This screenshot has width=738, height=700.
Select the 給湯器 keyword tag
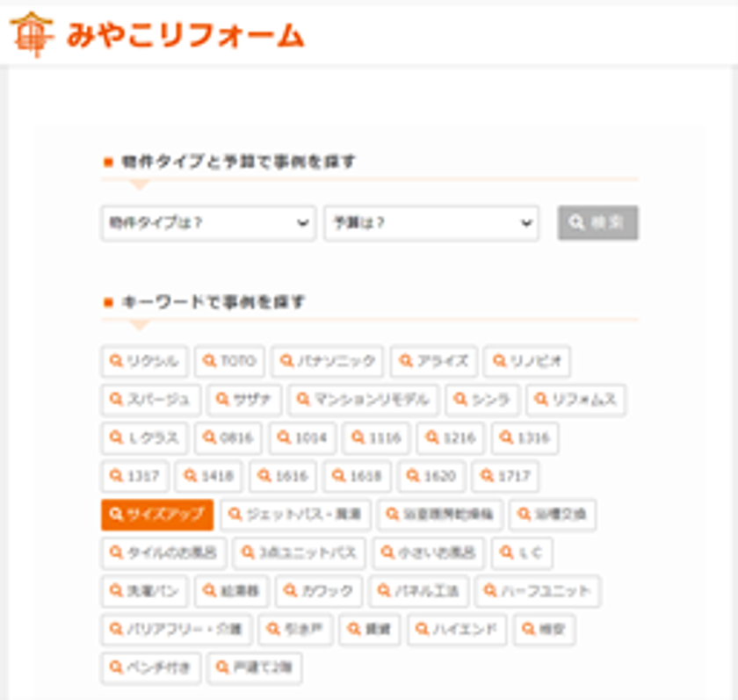(232, 591)
